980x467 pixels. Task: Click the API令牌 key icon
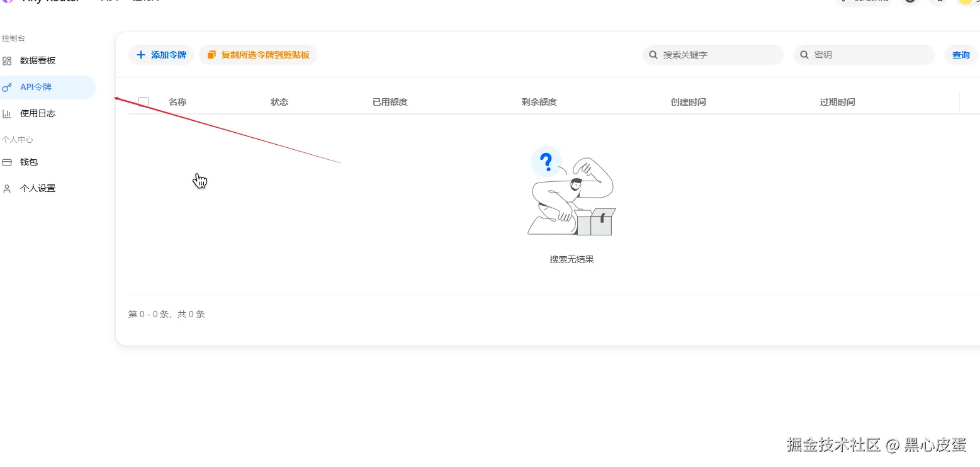[x=7, y=87]
